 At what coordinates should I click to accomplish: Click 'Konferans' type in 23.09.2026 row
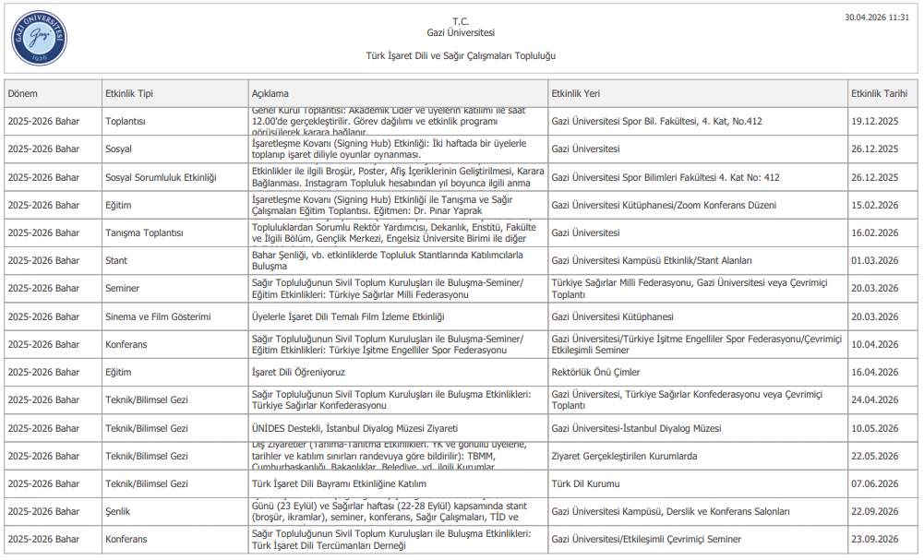(126, 540)
